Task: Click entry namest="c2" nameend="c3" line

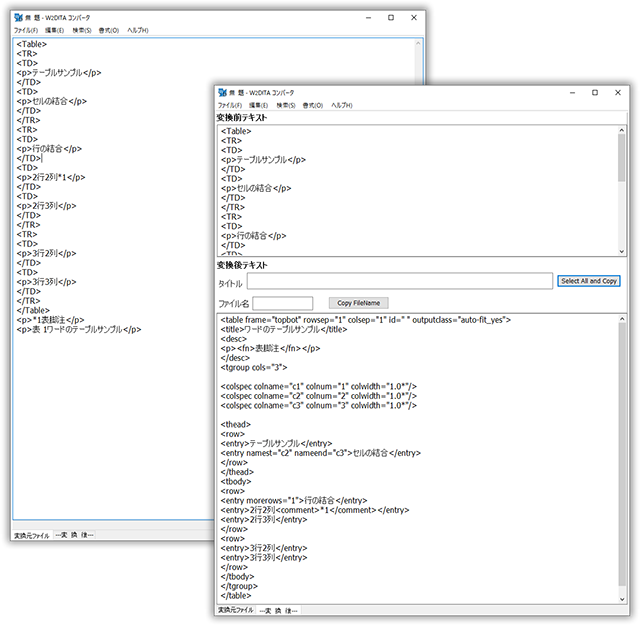Action: pyautogui.click(x=320, y=453)
